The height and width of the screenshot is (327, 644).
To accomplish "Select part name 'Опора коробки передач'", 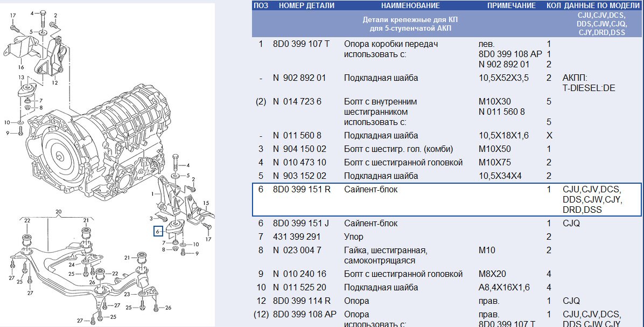I will (391, 44).
